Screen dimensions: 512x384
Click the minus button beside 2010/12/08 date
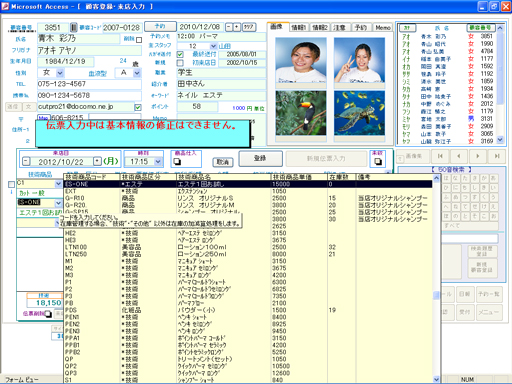pos(229,27)
